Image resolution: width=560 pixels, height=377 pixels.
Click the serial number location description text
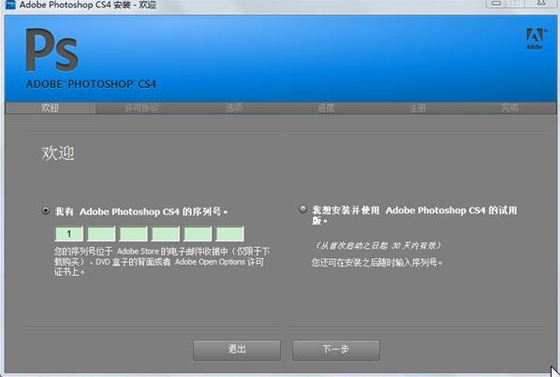coord(162,262)
